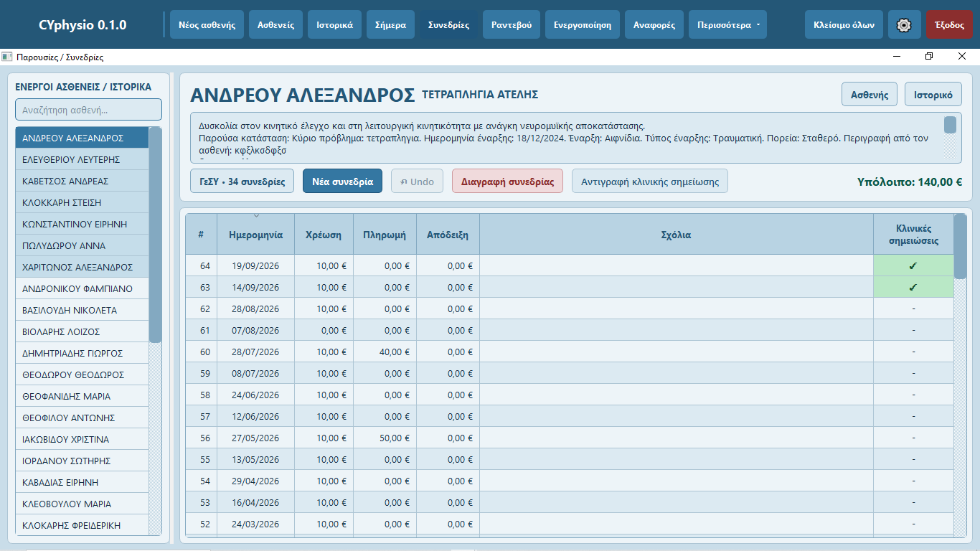Viewport: 980px width, 551px height.
Task: Click the Πληρωμή column header
Action: [x=385, y=235]
